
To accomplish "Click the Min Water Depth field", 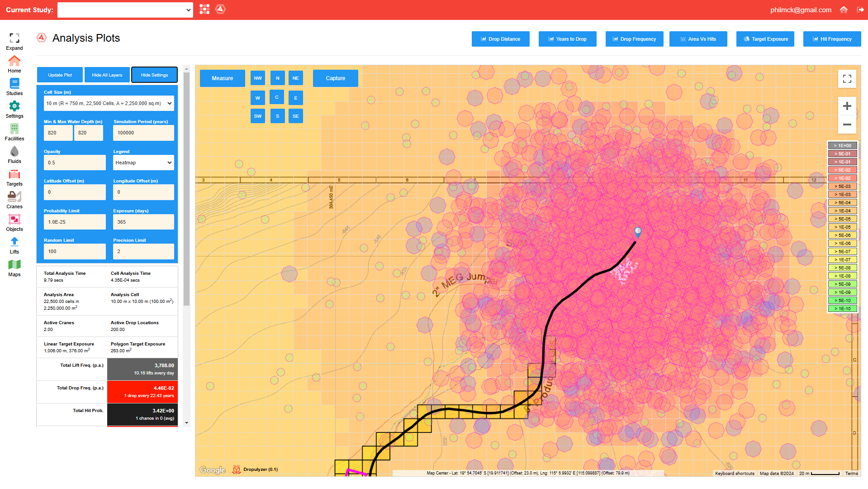I will (58, 133).
